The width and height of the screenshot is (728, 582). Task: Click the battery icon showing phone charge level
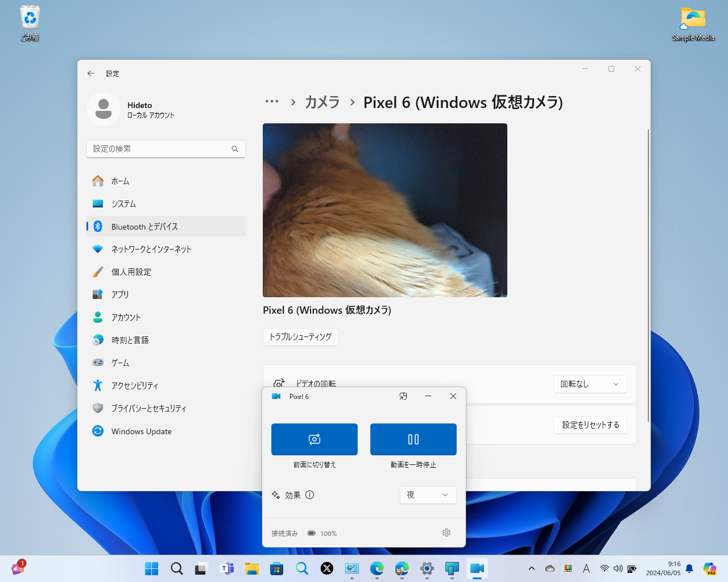point(311,533)
